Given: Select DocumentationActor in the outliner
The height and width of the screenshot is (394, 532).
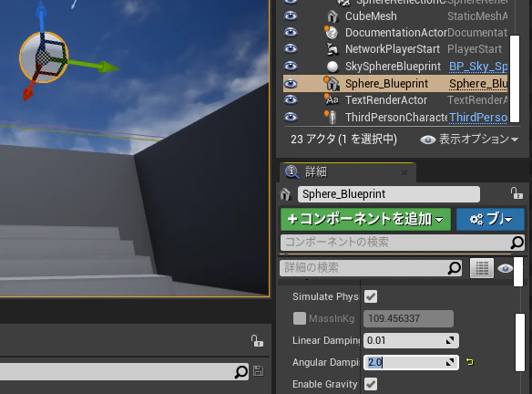Looking at the screenshot, I should point(396,33).
